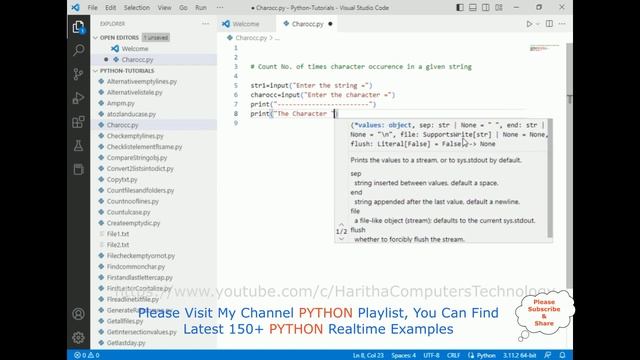Viewport: 640px width, 360px height.
Task: Open editor More Actions ellipsis
Action: point(562,24)
